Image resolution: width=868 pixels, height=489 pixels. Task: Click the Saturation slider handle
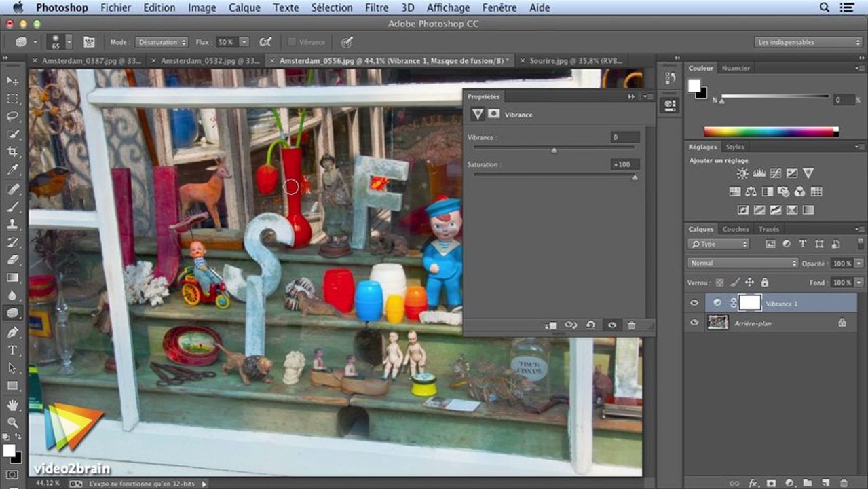(635, 178)
